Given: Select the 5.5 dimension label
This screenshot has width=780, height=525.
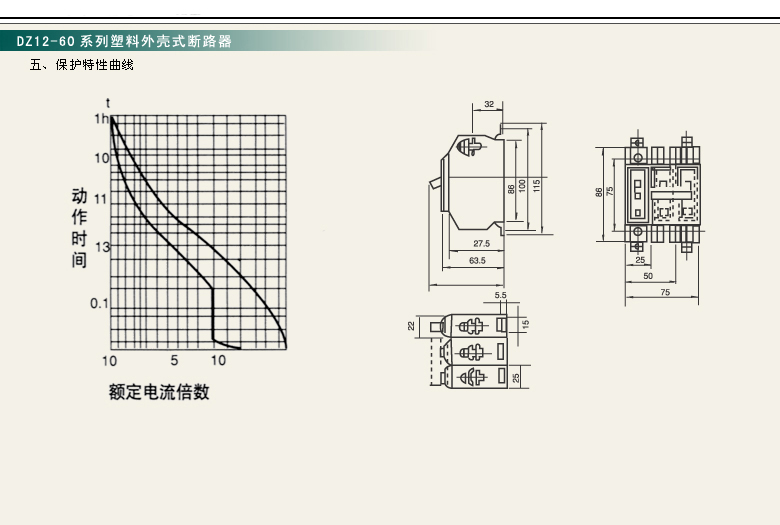Looking at the screenshot, I should pos(500,296).
